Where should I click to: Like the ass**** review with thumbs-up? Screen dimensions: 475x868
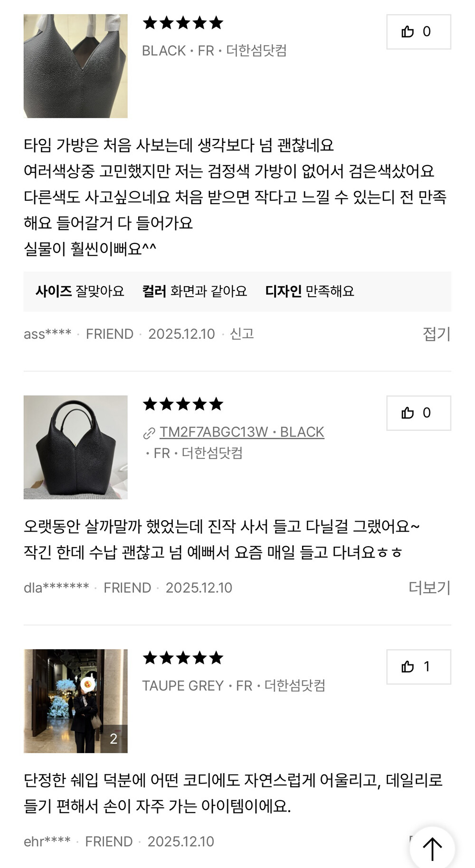(418, 32)
